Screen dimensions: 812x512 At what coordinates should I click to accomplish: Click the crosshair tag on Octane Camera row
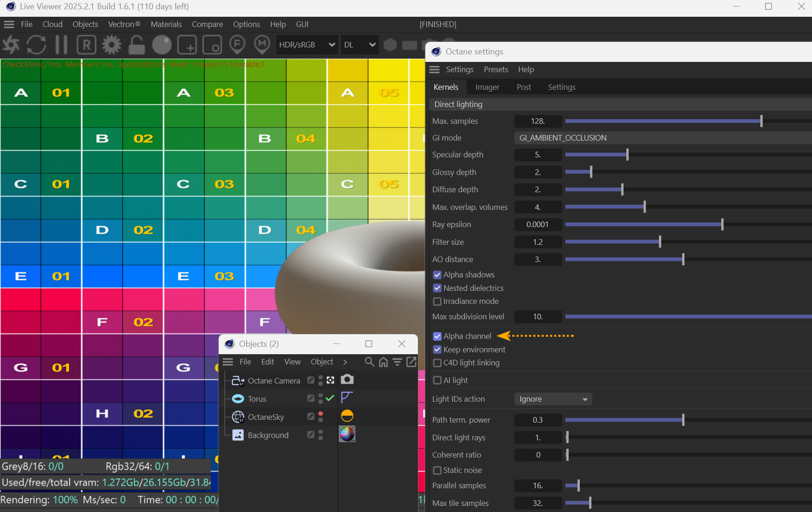(x=330, y=380)
